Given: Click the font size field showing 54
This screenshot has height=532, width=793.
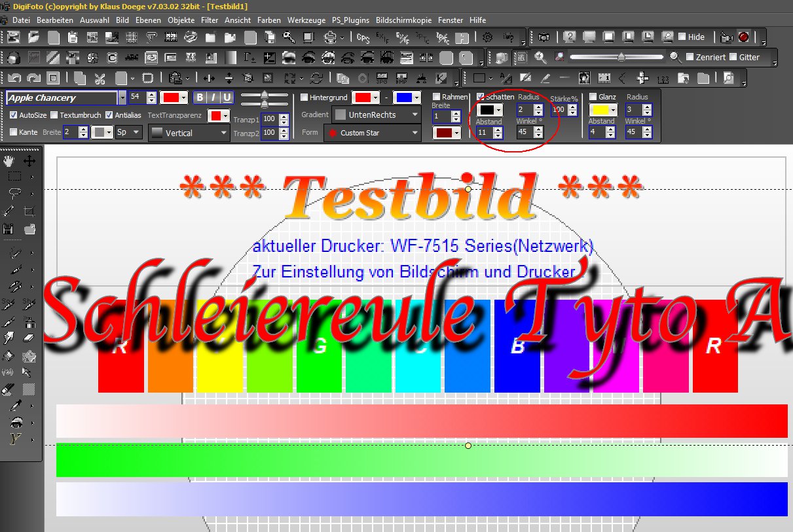Looking at the screenshot, I should pos(136,97).
